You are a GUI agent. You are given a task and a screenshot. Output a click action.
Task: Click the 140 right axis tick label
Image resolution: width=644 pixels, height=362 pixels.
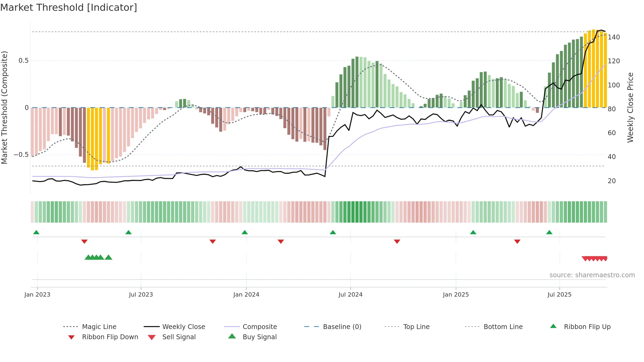(x=614, y=37)
